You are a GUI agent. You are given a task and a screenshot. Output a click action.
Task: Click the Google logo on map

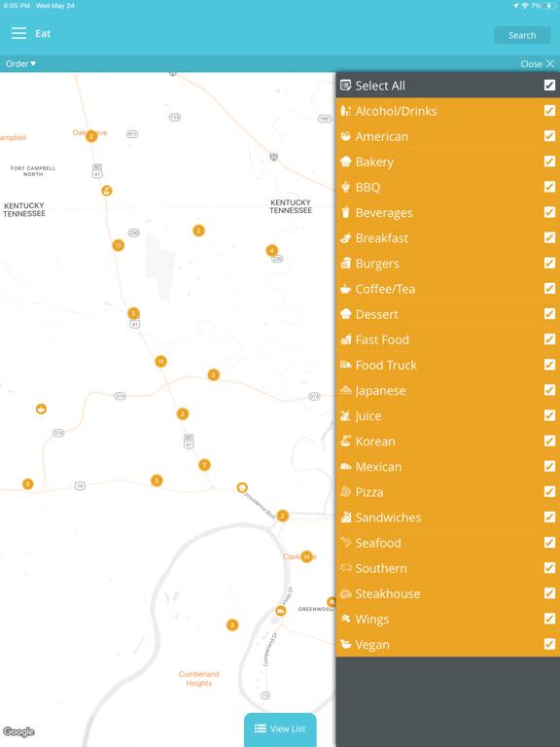click(x=18, y=731)
